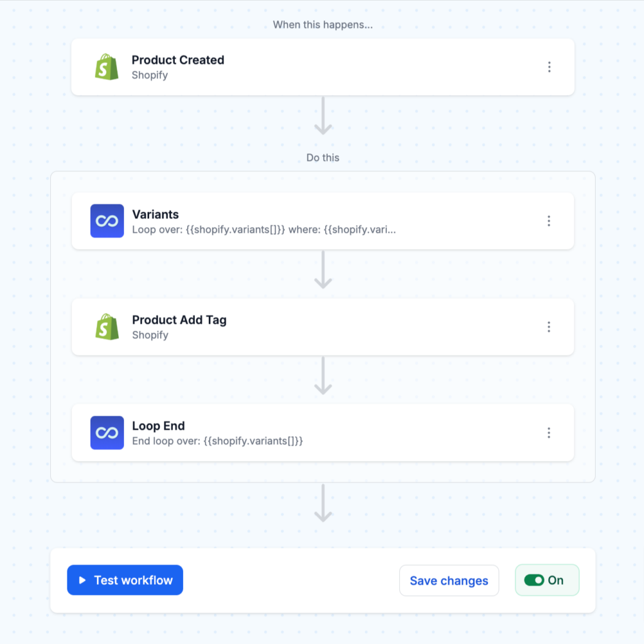Click the Do this section label
Viewport: 644px width, 644px height.
click(x=323, y=157)
